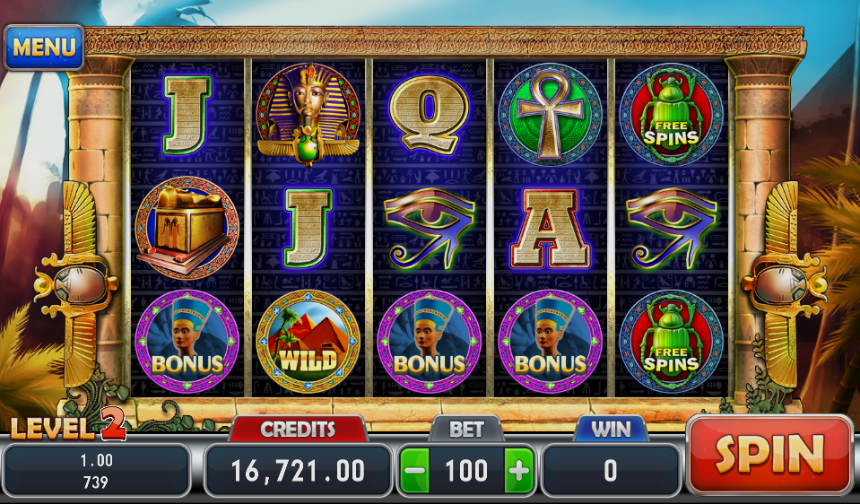This screenshot has width=860, height=504.
Task: Click the top-right scarab Free Spins symbol
Action: (x=671, y=114)
